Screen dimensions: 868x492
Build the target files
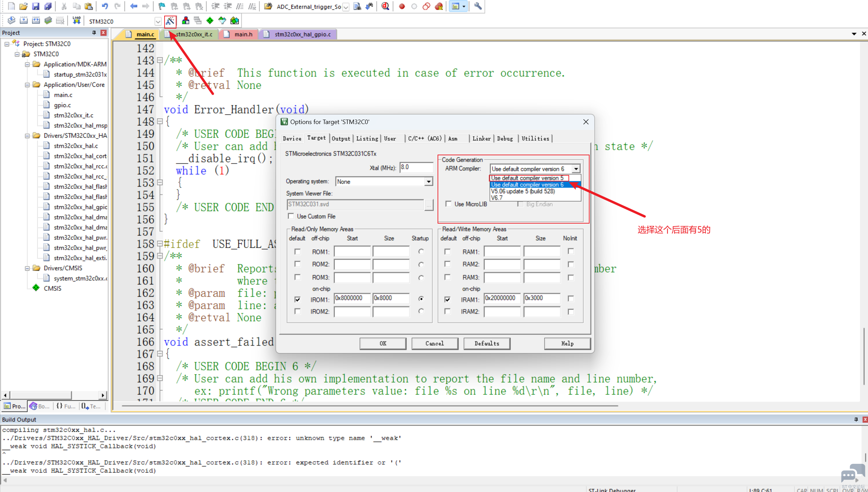pos(23,21)
